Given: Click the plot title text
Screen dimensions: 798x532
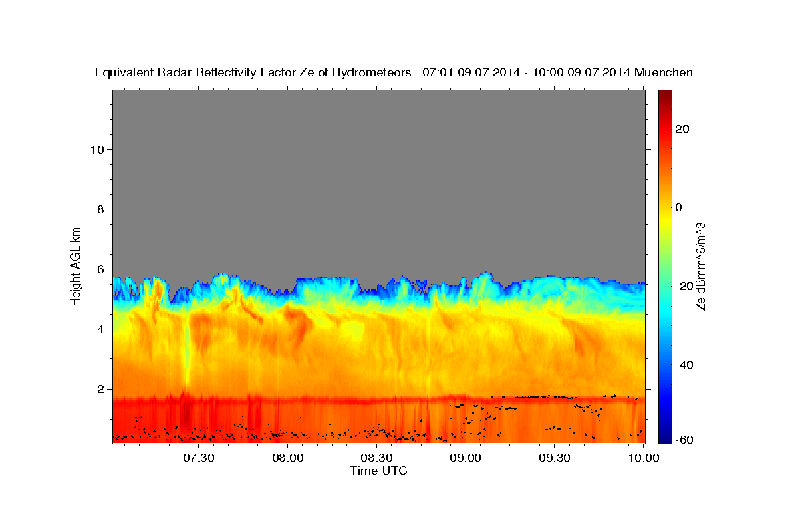Looking at the screenshot, I should coord(394,72).
